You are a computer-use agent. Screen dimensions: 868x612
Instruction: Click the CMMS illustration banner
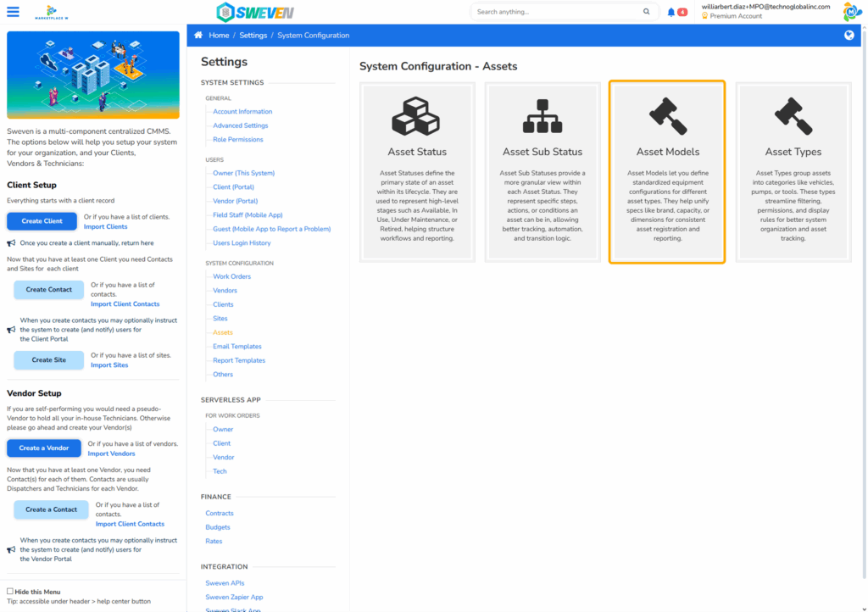point(93,75)
